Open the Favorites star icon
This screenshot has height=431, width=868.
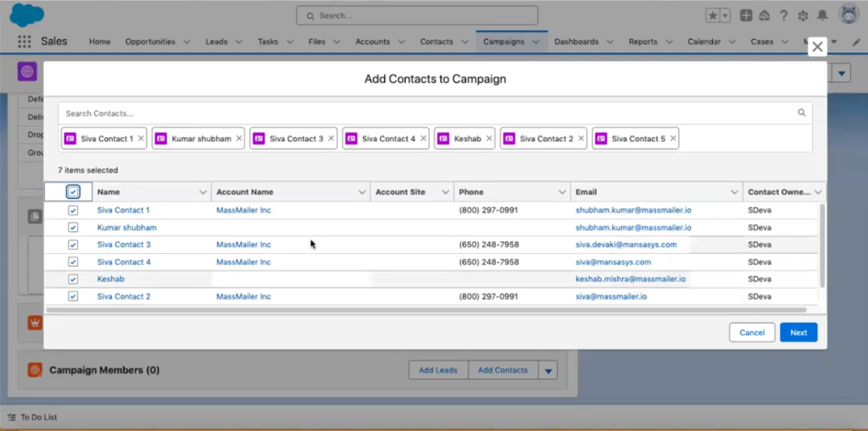coord(712,15)
